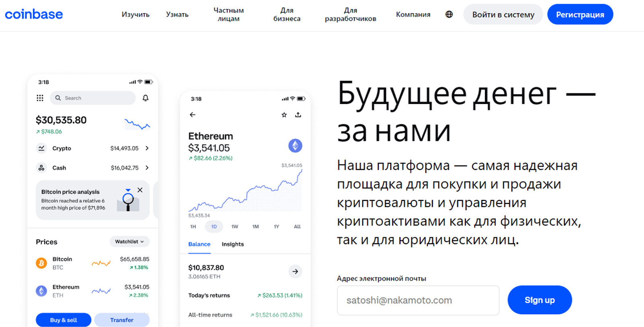Expand the Crypto row chevron
644x327 pixels.
(147, 148)
